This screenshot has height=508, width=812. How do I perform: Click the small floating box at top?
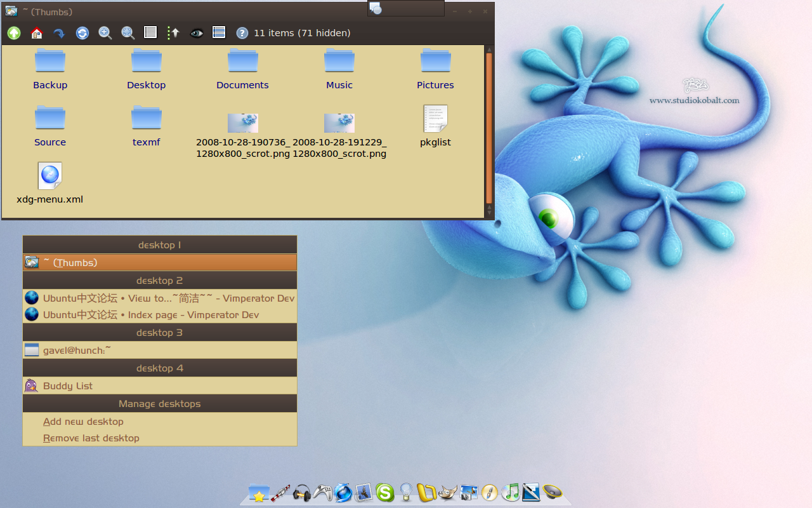tap(406, 8)
